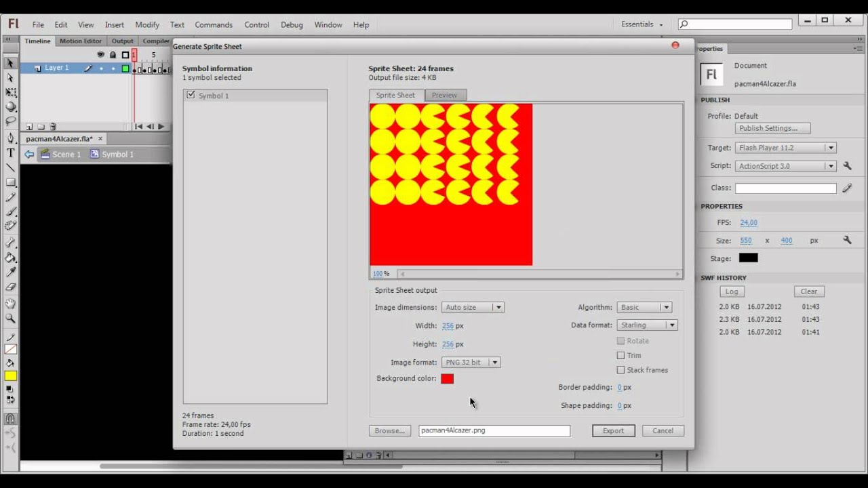Toggle the show/hide all layers eye icon
Viewport: 868px width, 488px height.
click(x=100, y=55)
